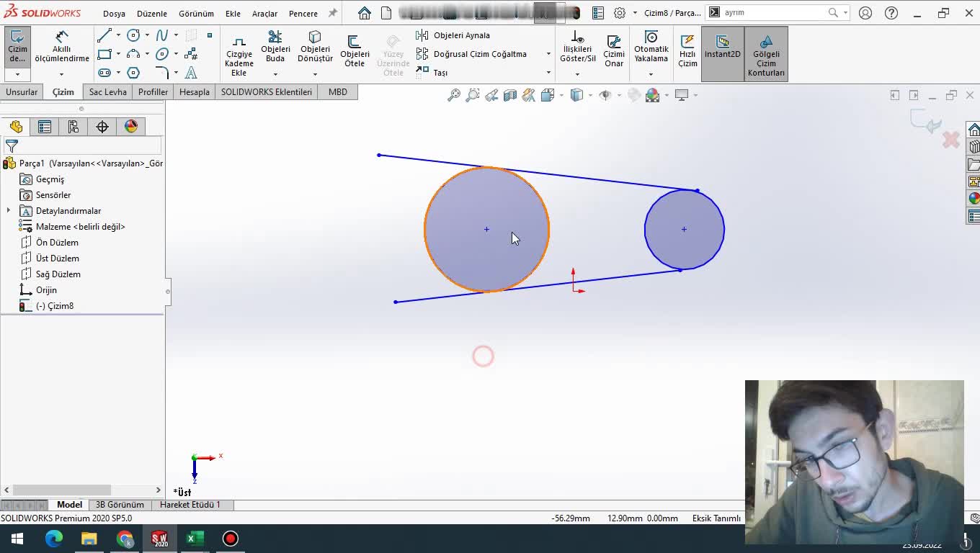Open the Objeleri Dönüştür dropdown arrow
This screenshot has width=980, height=553.
315,74
